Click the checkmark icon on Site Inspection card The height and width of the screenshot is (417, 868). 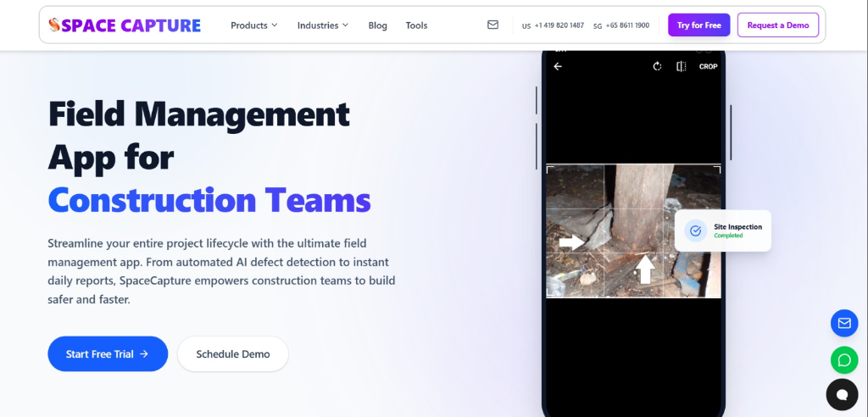[x=695, y=231]
